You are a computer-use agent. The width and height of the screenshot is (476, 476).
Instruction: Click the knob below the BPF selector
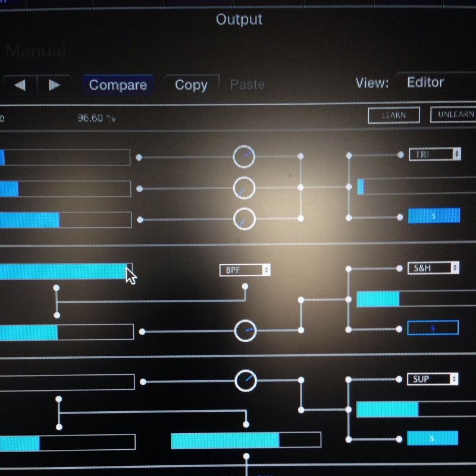pos(245,331)
